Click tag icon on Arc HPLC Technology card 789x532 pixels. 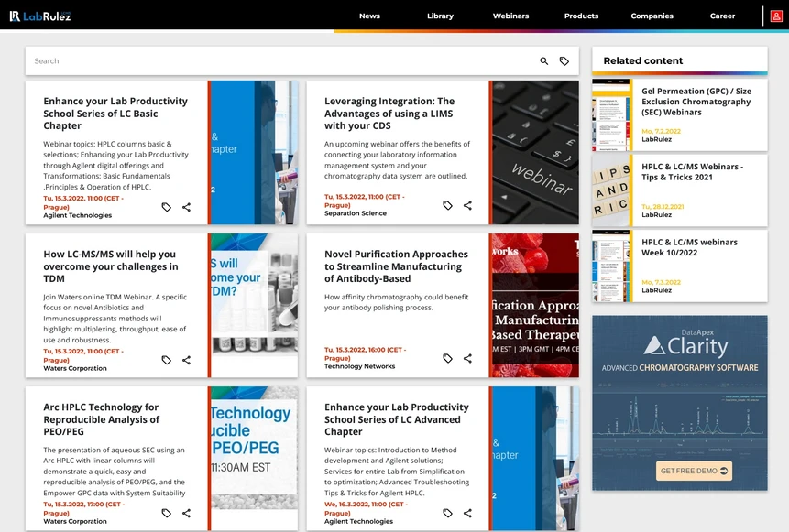167,513
